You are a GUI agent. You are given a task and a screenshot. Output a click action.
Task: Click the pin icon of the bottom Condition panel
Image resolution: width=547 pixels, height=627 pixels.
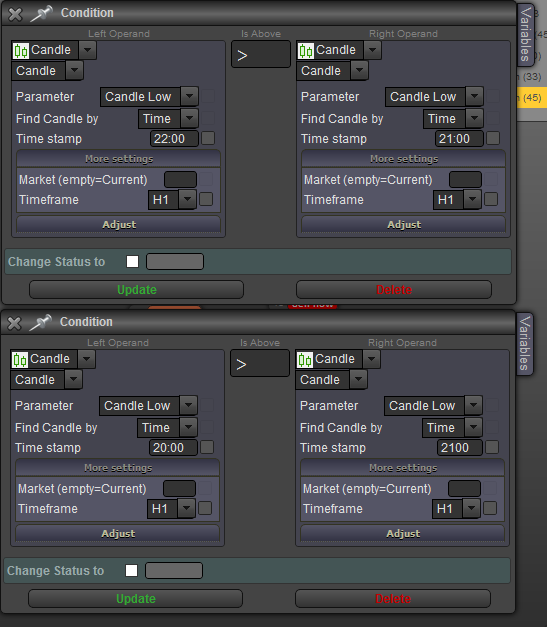click(41, 323)
